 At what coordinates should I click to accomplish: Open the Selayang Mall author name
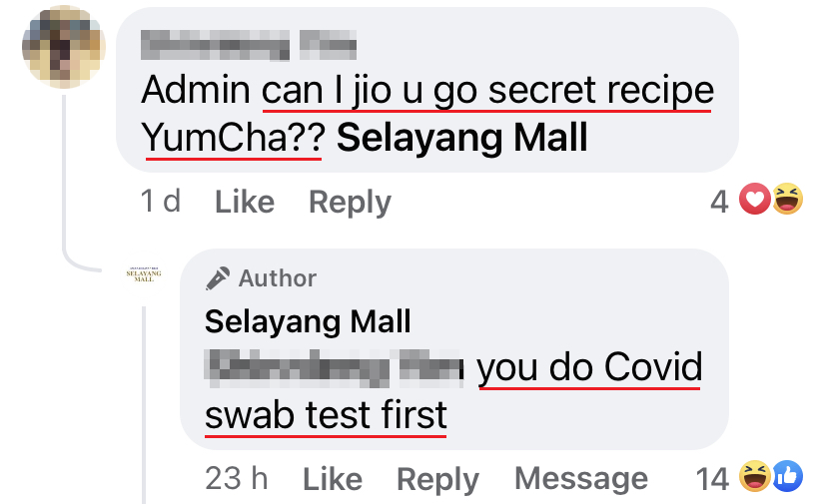tap(308, 321)
